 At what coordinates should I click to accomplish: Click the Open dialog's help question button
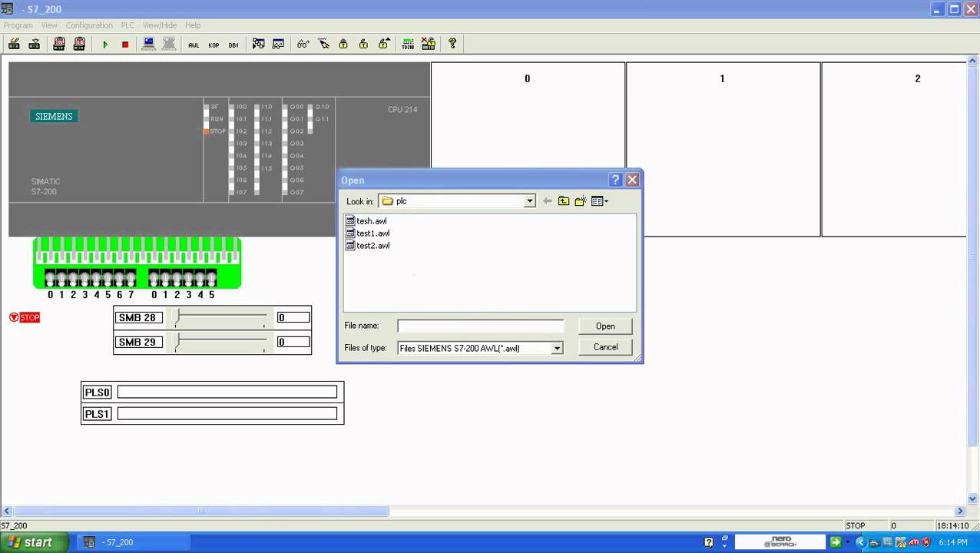point(615,180)
